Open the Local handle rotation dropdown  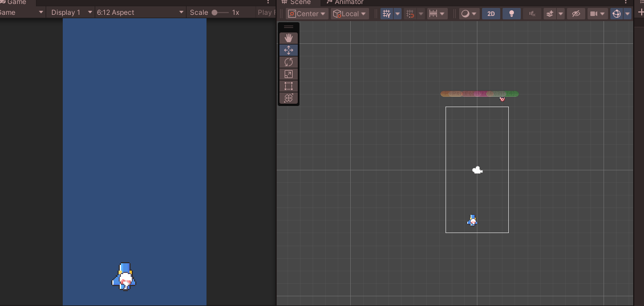coord(350,14)
